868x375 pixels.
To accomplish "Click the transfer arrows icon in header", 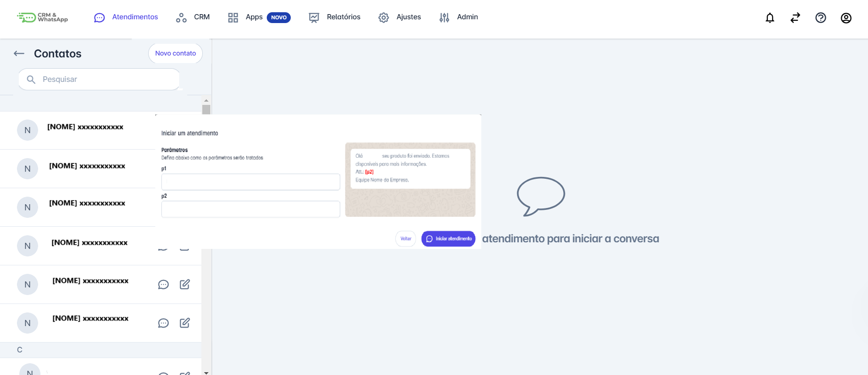I will [795, 18].
